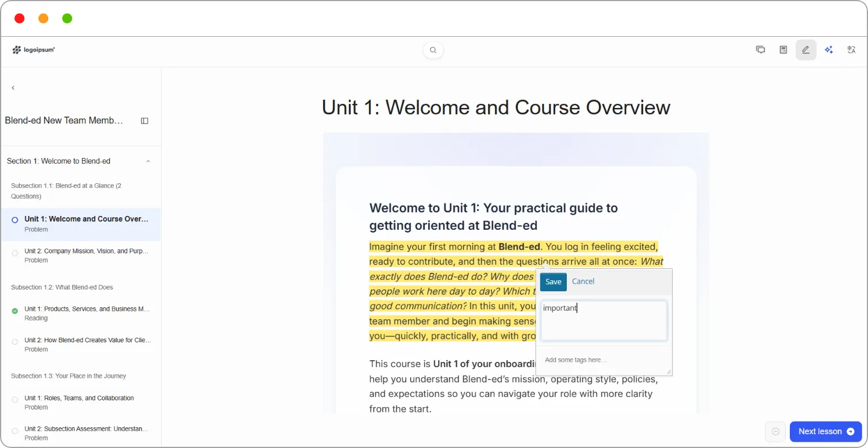
Task: Open the calculator tool icon
Action: coord(783,50)
